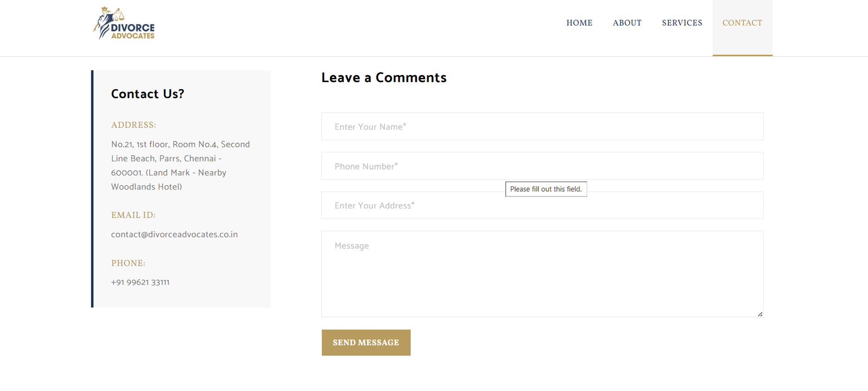Focus the Phone Number input field
868x391 pixels.
[542, 166]
